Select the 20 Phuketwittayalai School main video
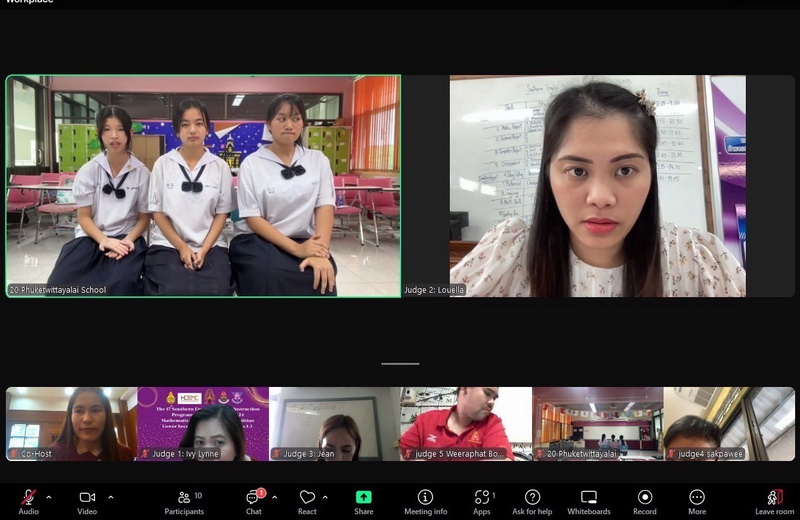 [x=203, y=186]
